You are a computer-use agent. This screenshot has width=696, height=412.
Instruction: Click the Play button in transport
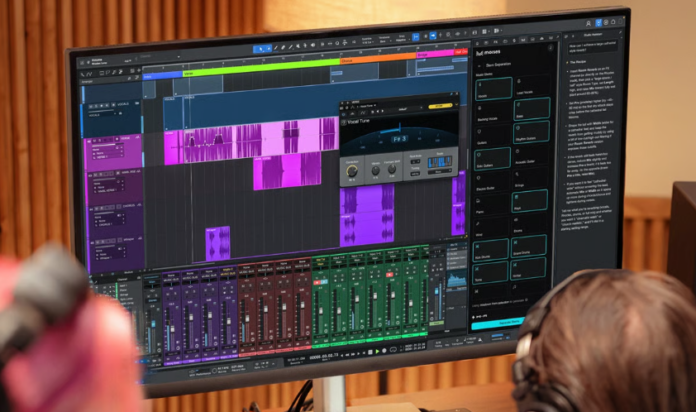point(377,352)
